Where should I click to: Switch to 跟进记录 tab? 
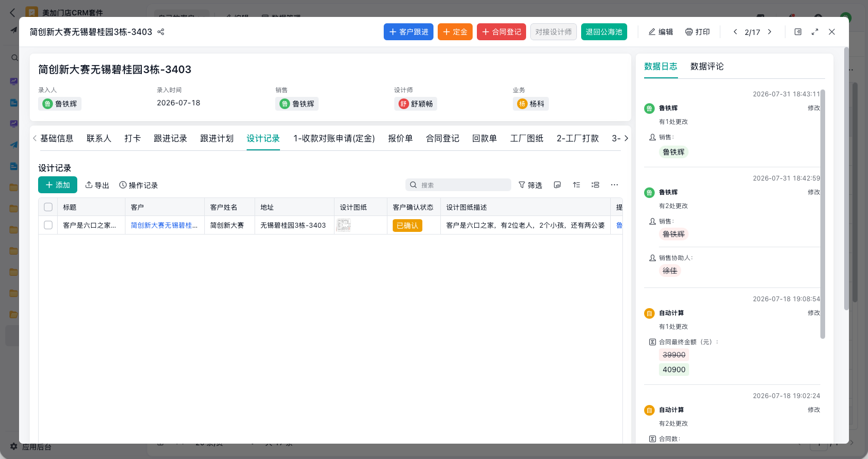coord(170,138)
